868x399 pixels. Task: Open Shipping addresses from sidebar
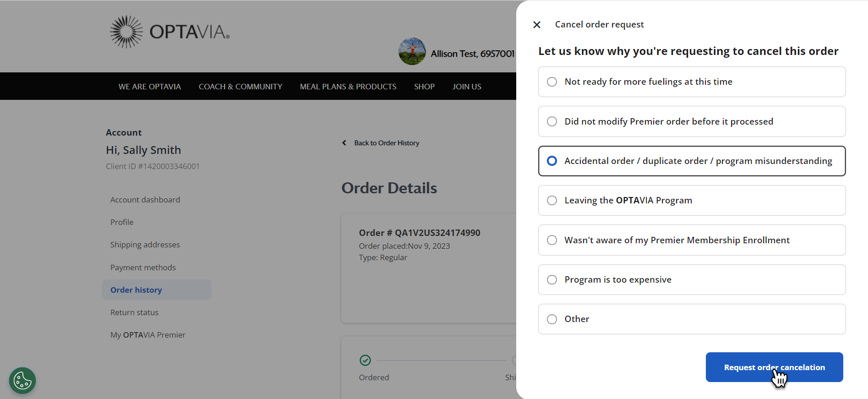(x=145, y=244)
